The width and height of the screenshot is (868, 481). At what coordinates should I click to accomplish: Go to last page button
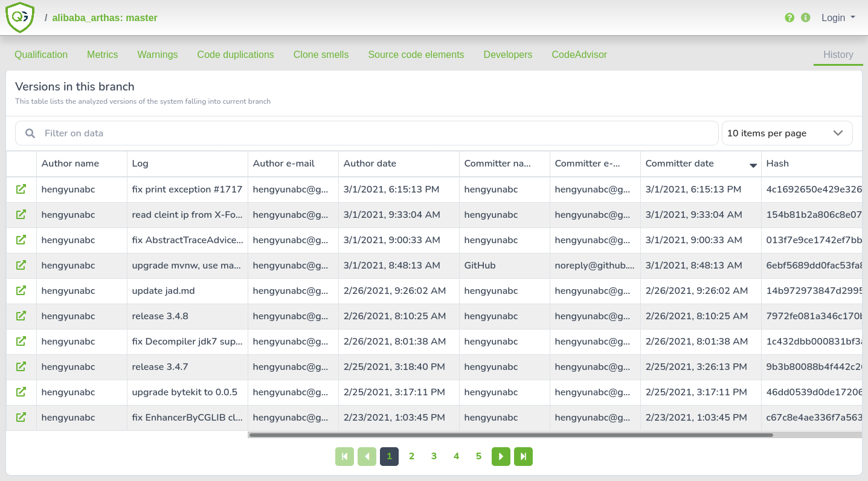coord(523,456)
